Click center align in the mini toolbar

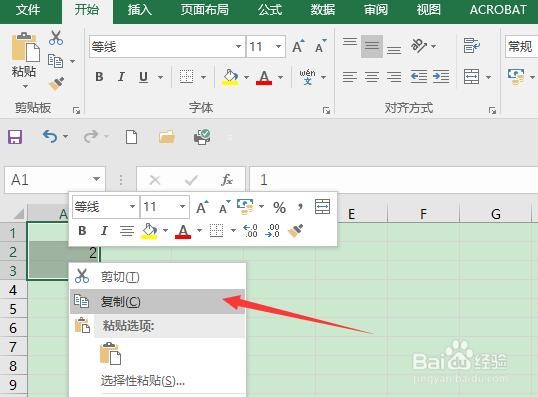[x=127, y=231]
